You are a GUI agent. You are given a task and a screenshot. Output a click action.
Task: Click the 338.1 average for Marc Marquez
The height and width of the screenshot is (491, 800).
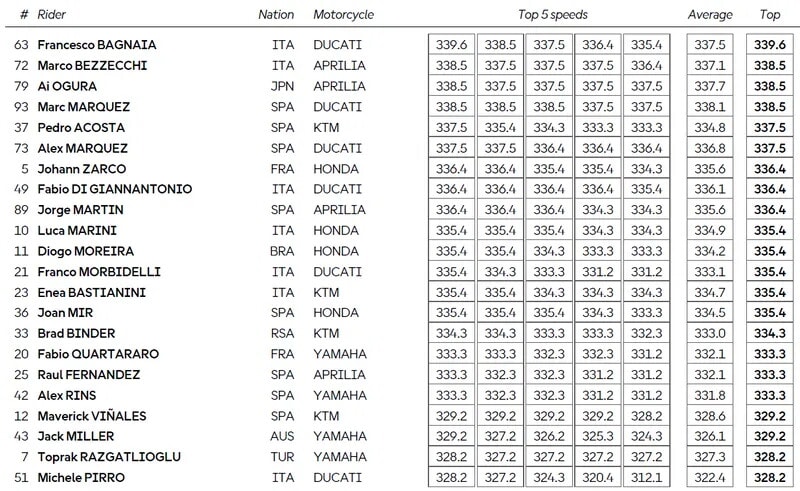tap(710, 107)
